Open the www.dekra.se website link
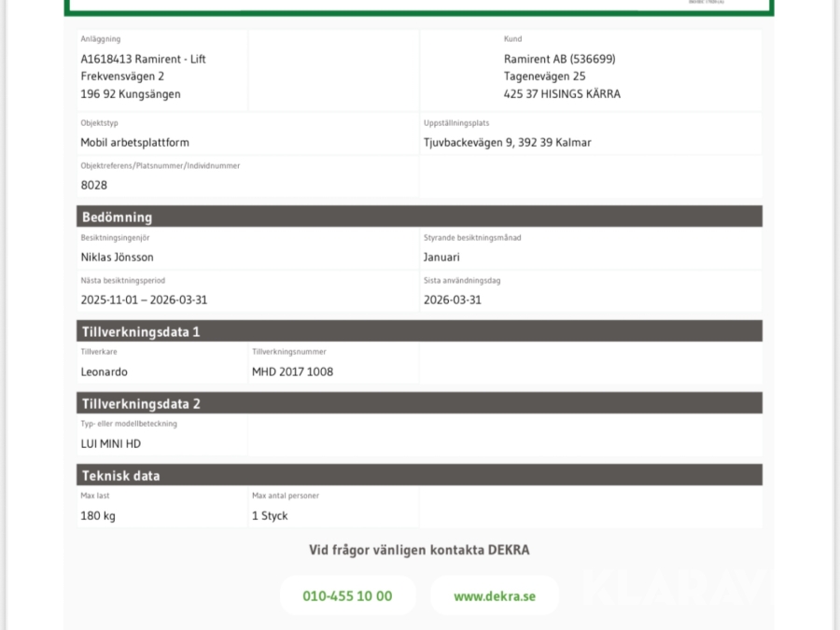 pyautogui.click(x=495, y=596)
